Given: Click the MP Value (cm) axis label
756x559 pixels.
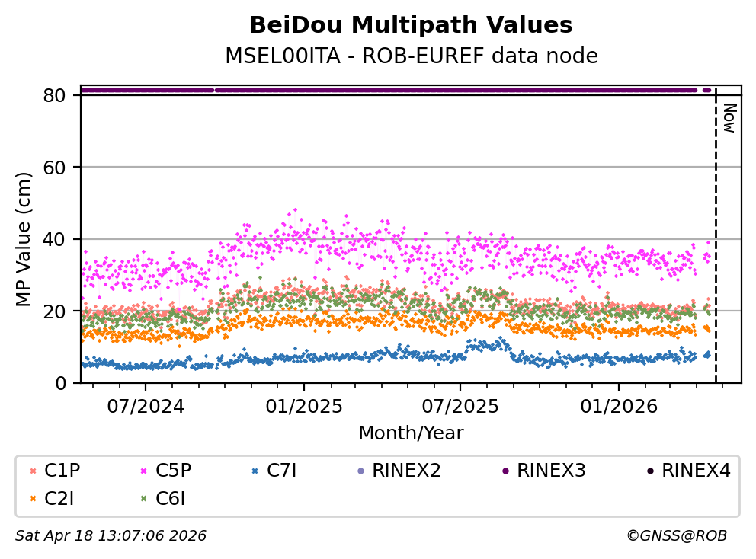Looking at the screenshot, I should [x=24, y=240].
